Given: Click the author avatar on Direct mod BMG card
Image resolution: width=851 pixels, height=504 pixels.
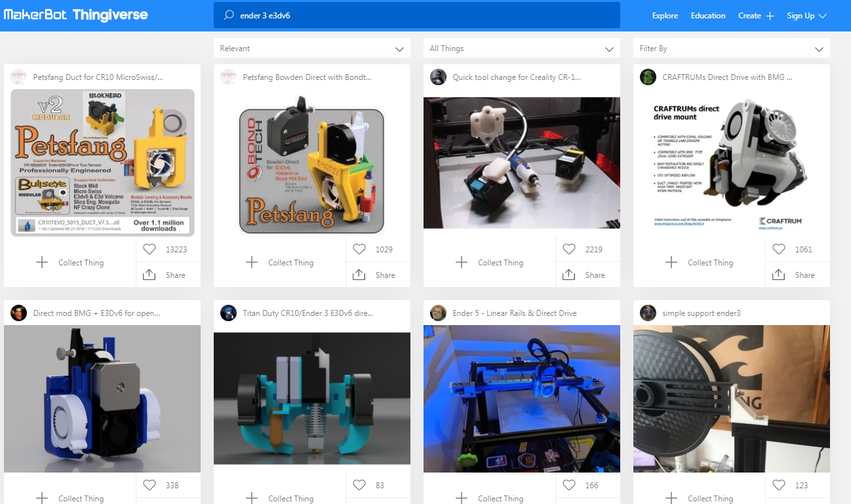Looking at the screenshot, I should tap(18, 313).
